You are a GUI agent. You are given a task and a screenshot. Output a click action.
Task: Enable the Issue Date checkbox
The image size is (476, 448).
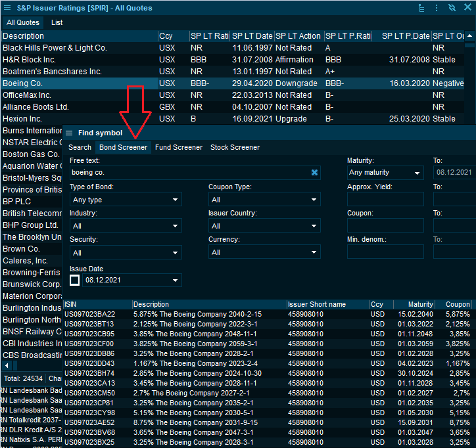point(75,280)
